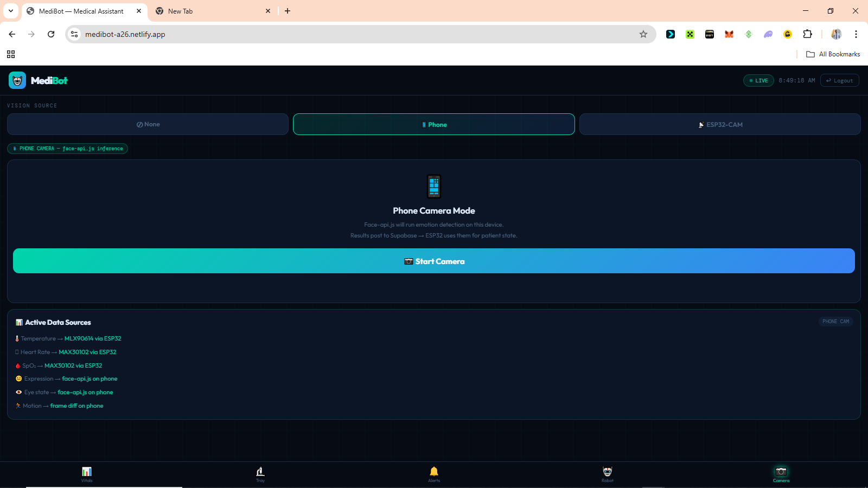
Task: Click Expression 'face-api.js on phone' text
Action: [x=90, y=378]
